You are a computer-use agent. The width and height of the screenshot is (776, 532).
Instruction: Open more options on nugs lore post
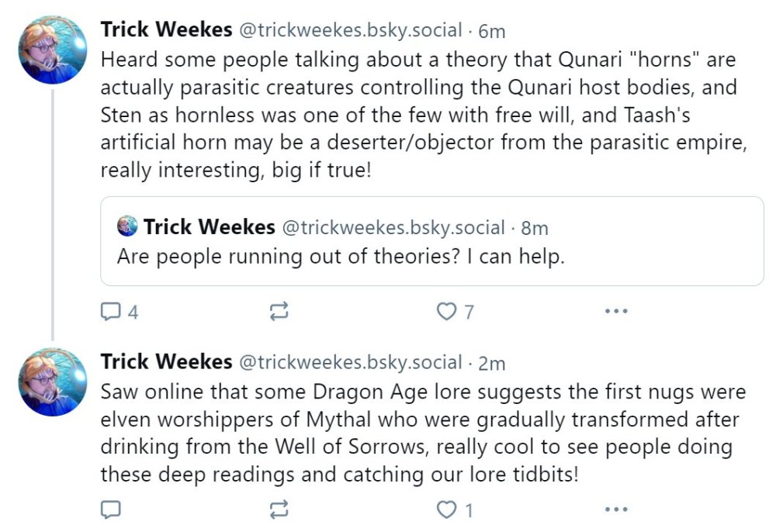pyautogui.click(x=615, y=510)
